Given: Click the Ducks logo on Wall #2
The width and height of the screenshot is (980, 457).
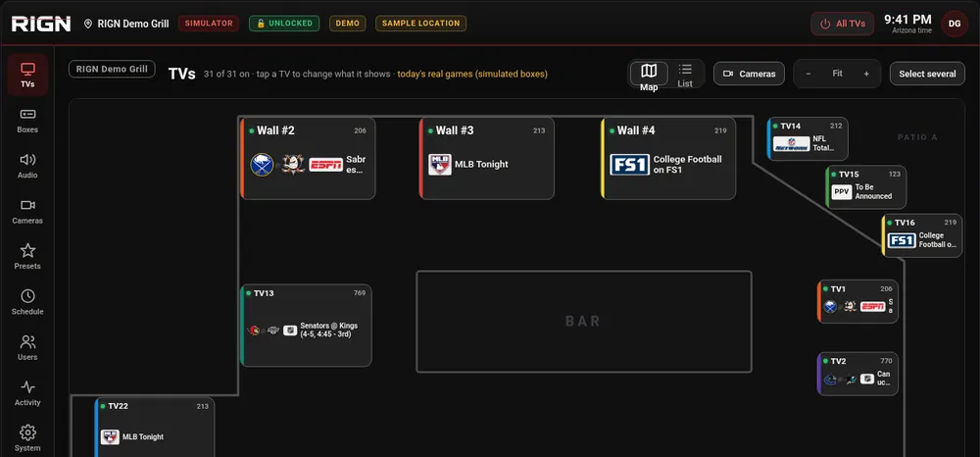Looking at the screenshot, I should [292, 164].
